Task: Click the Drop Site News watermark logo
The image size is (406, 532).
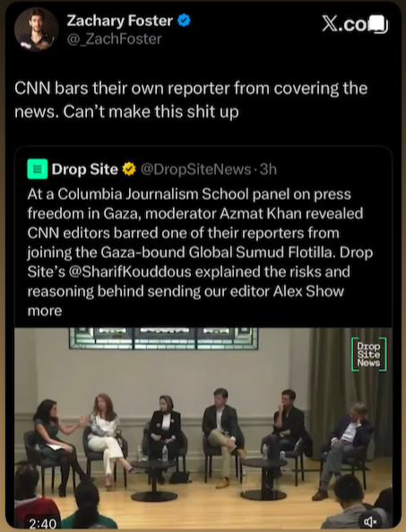Action: click(x=368, y=355)
